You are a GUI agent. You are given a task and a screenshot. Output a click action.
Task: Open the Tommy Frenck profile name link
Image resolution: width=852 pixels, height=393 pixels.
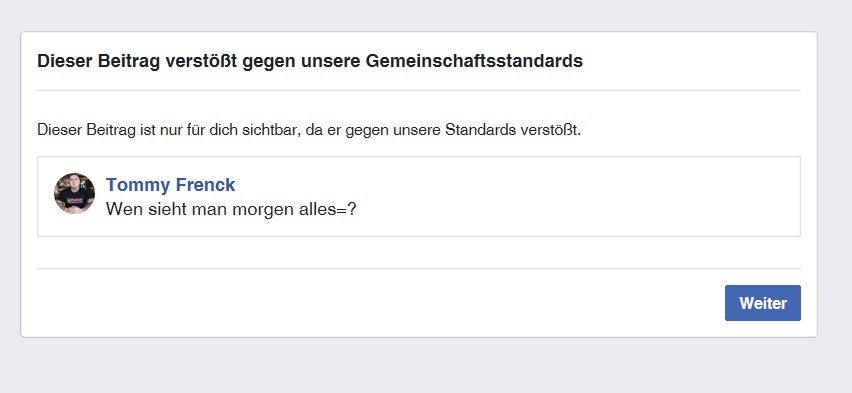tap(171, 185)
